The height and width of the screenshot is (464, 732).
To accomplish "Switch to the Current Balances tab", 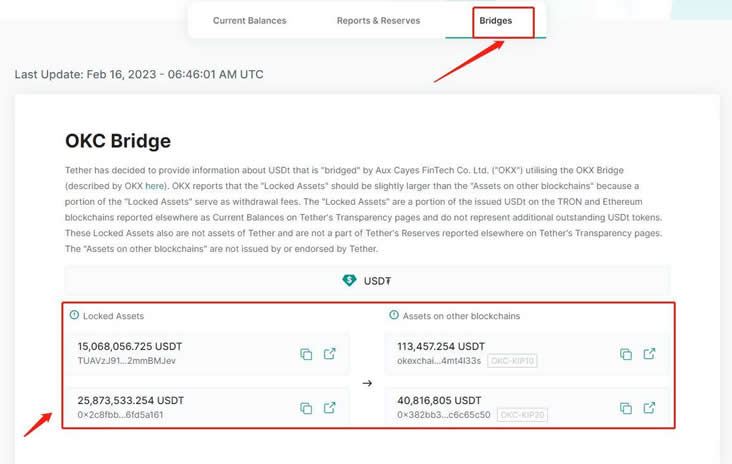I will [x=249, y=21].
